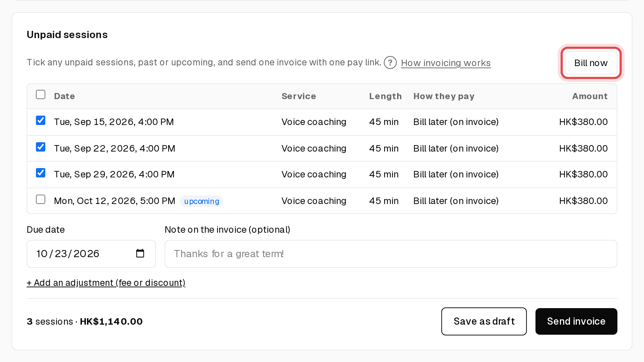Click the Date column header
This screenshot has height=362, width=644.
64,96
